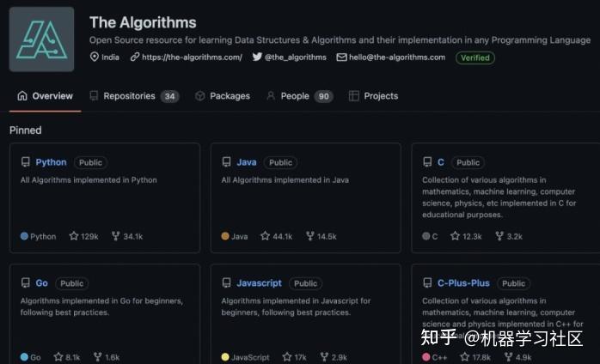Click the Repositories count badge 34
Viewport: 600px width, 364px height.
click(x=170, y=96)
